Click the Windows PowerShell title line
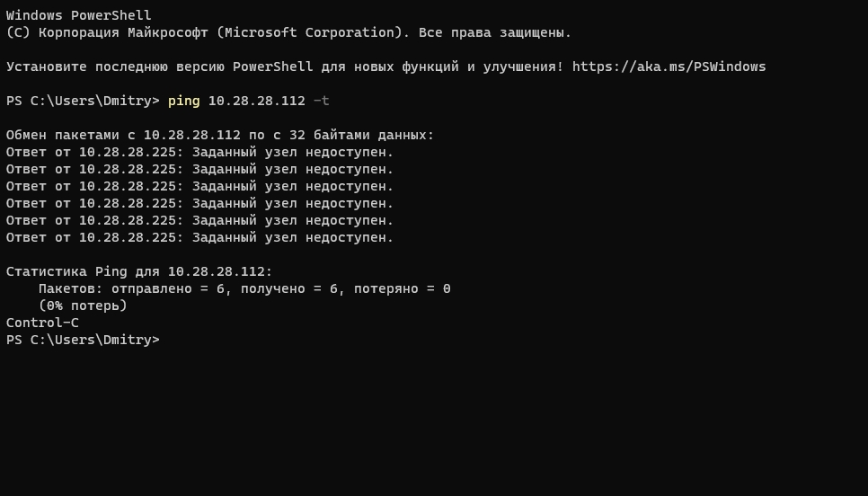This screenshot has width=868, height=496. (78, 15)
